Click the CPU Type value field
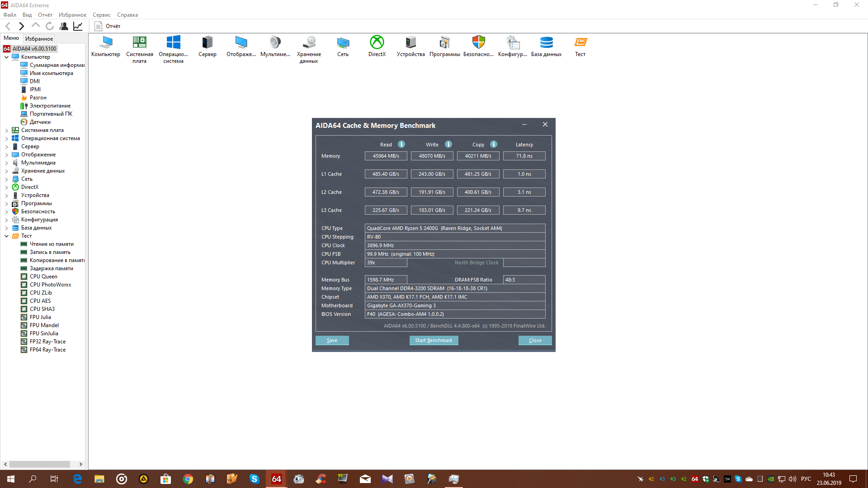Screen dimensions: 868x488 click(455, 228)
